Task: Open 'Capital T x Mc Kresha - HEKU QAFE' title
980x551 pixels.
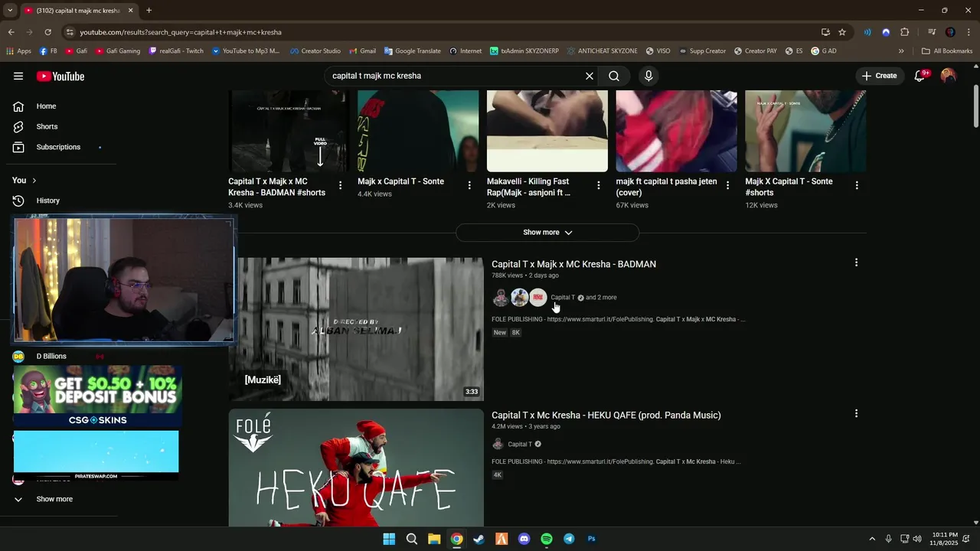Action: tap(606, 415)
